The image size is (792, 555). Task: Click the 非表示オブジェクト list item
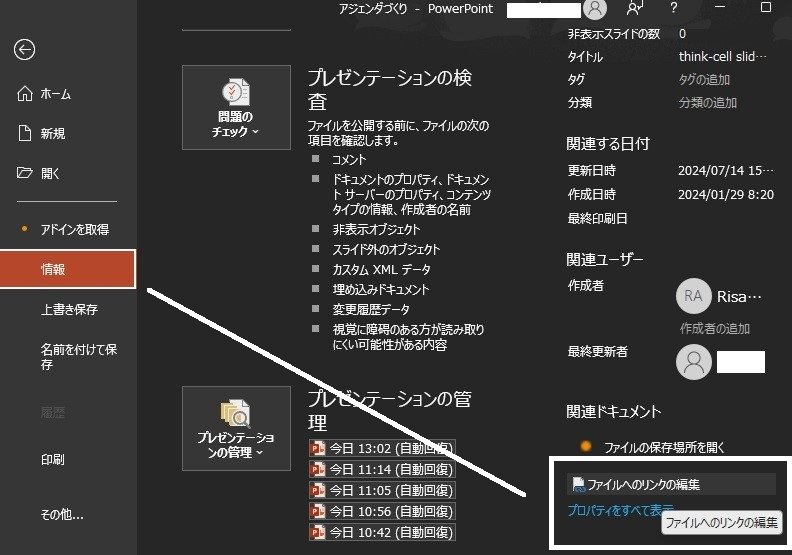[x=376, y=230]
